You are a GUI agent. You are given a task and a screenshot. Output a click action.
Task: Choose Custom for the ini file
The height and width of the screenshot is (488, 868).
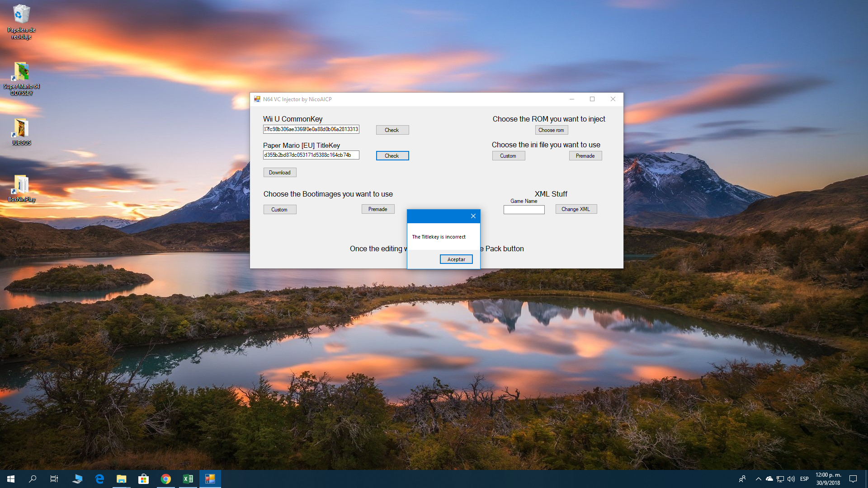click(509, 156)
